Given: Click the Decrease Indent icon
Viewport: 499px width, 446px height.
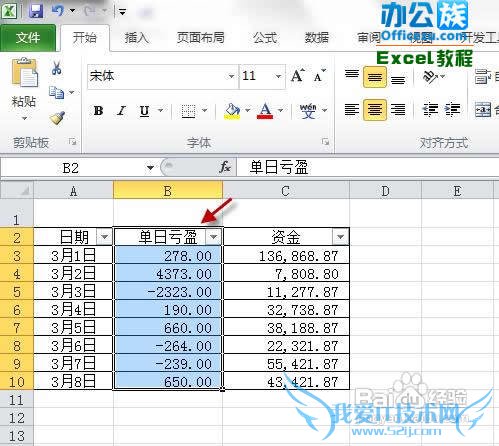Looking at the screenshot, I should click(430, 109).
